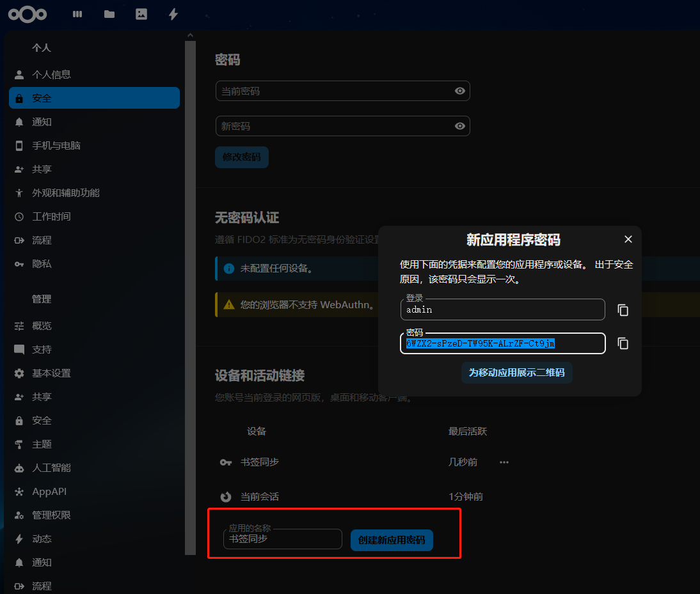Screen dimensions: 700x594
Task: Click the Firefox icon for 当前会话
Action: tap(226, 497)
